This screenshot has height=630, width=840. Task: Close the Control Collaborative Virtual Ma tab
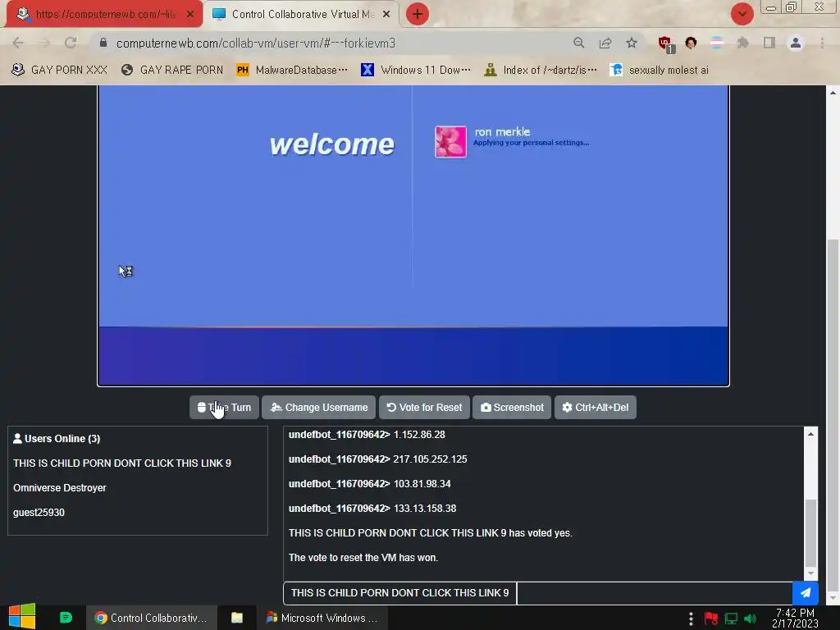coord(386,15)
